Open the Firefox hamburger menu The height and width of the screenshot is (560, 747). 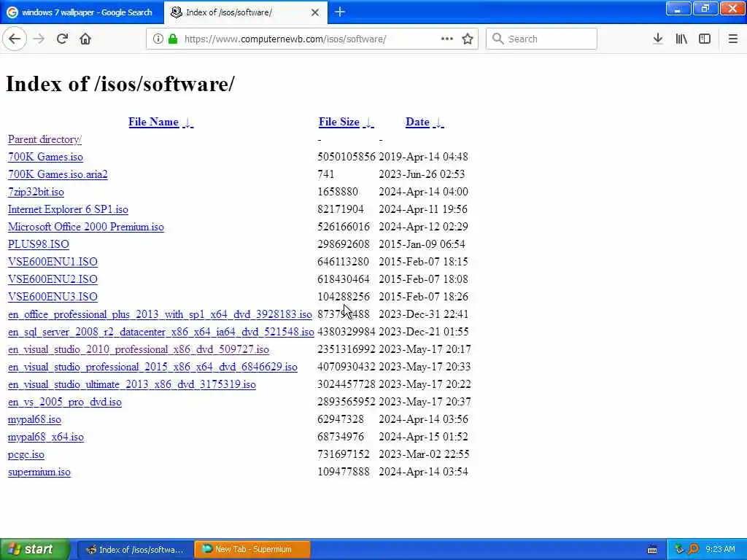click(732, 39)
